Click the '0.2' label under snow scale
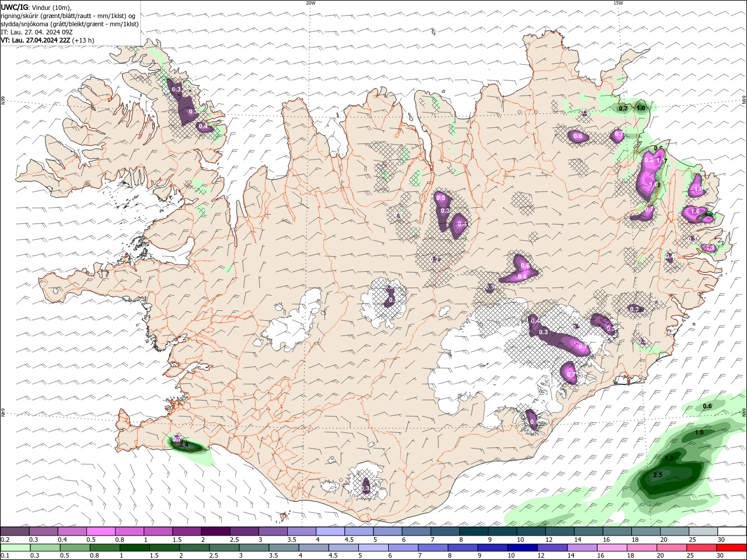Screen dimensions: 747x560 pyautogui.click(x=5, y=540)
